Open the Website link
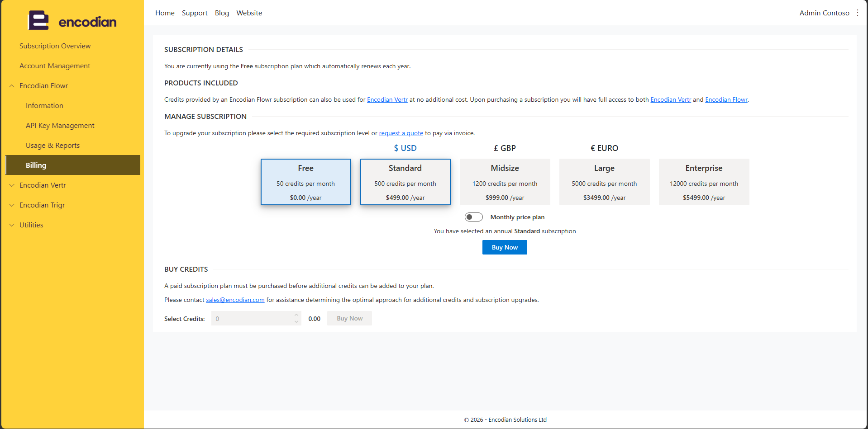This screenshot has height=429, width=868. pos(249,13)
